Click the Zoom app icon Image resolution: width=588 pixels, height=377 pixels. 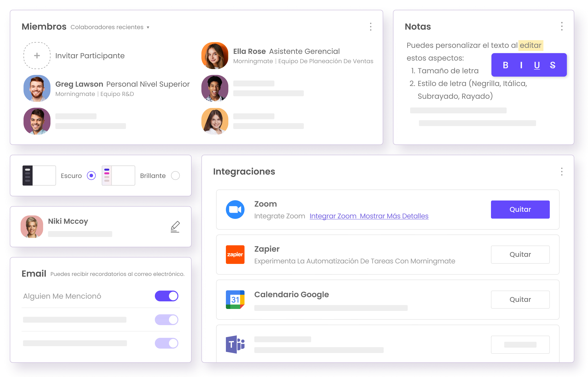click(235, 210)
